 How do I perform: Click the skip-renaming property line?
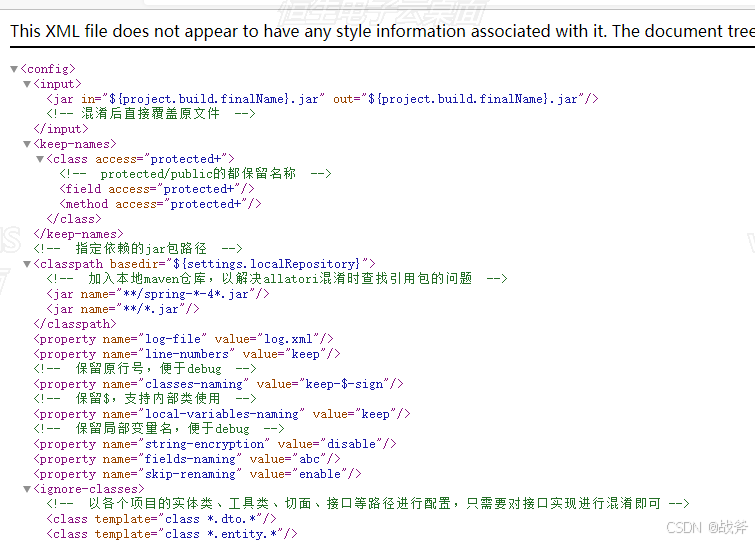tap(197, 474)
